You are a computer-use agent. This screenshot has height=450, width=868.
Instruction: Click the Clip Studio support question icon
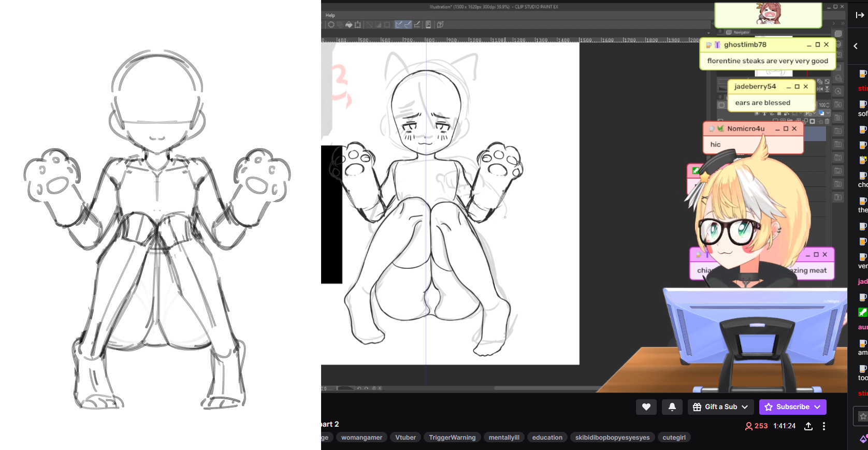coord(440,25)
